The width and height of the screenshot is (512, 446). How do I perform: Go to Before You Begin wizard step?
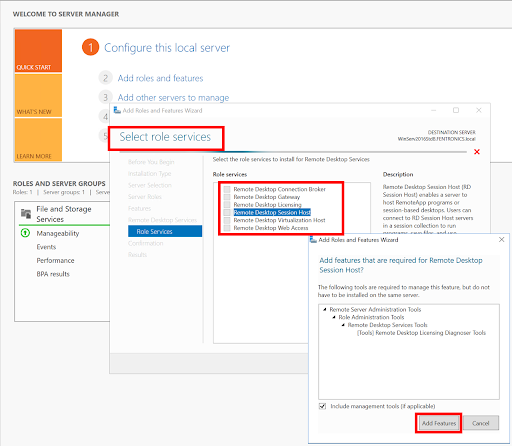151,162
